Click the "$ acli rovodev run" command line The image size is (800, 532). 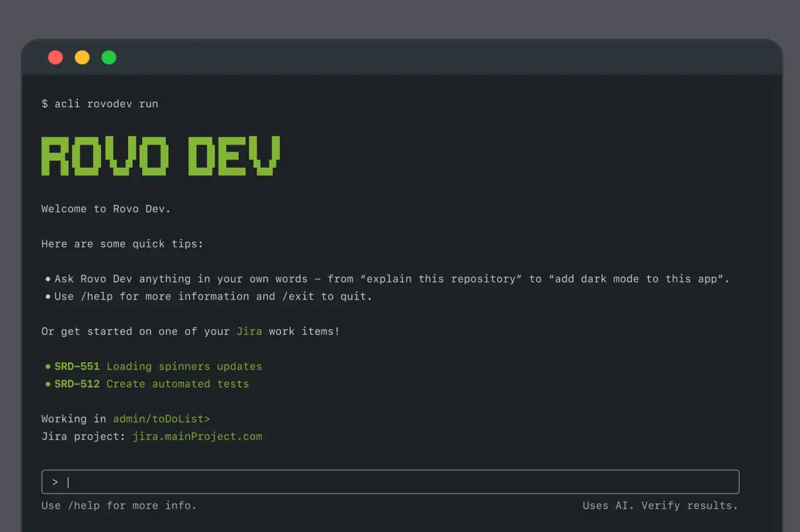coord(100,103)
